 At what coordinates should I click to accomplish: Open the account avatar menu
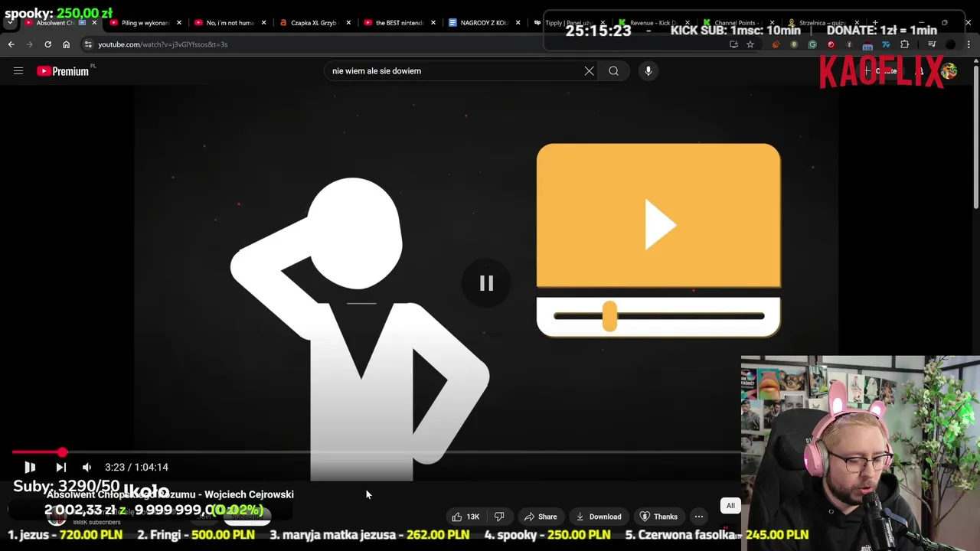[x=949, y=71]
